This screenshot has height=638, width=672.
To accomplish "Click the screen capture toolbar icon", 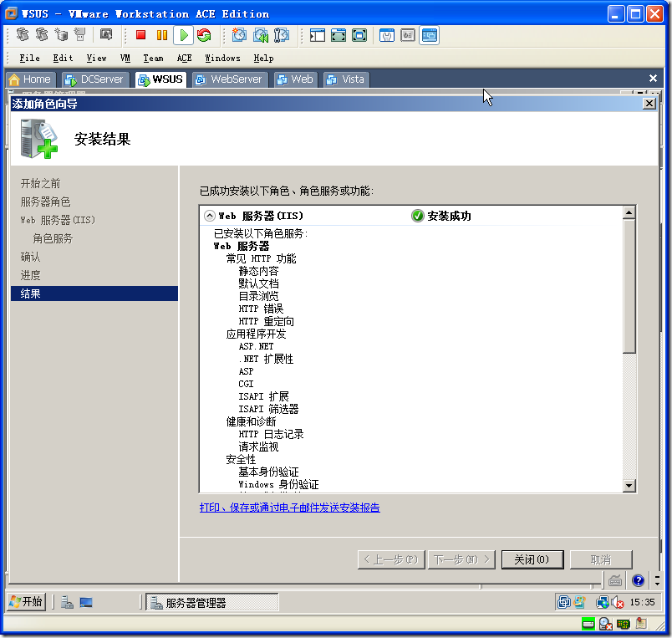I will (106, 34).
